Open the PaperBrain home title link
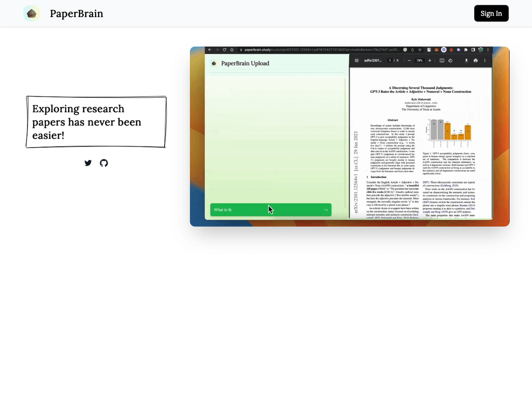Image resolution: width=532 pixels, height=397 pixels. 76,14
